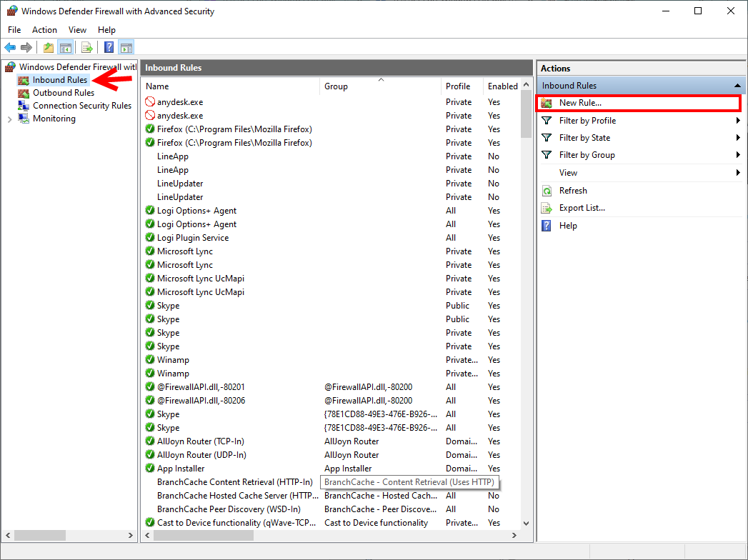Open the Action menu
This screenshot has height=560, width=748.
[44, 29]
